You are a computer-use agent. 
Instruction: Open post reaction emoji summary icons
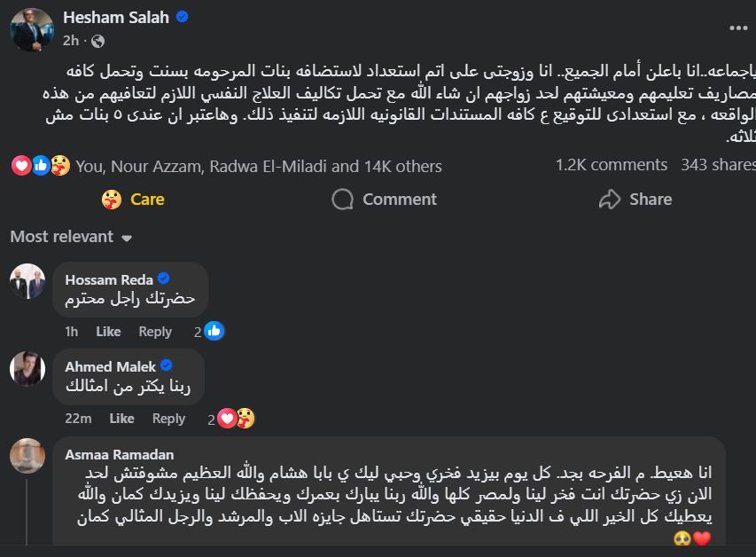point(41,165)
